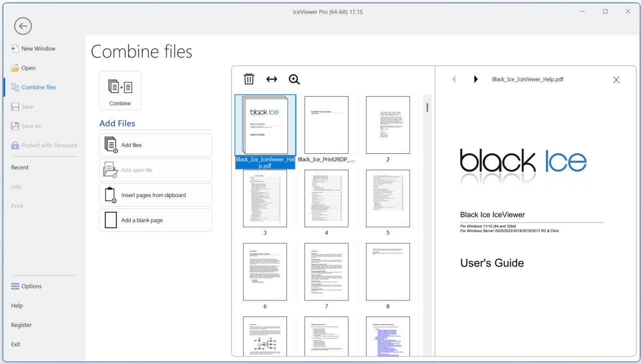Image resolution: width=641 pixels, height=364 pixels.
Task: Select page 8 thumbnail
Action: (x=388, y=272)
